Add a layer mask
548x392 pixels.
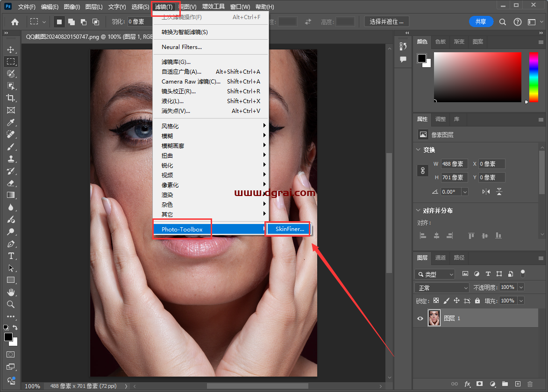(479, 384)
